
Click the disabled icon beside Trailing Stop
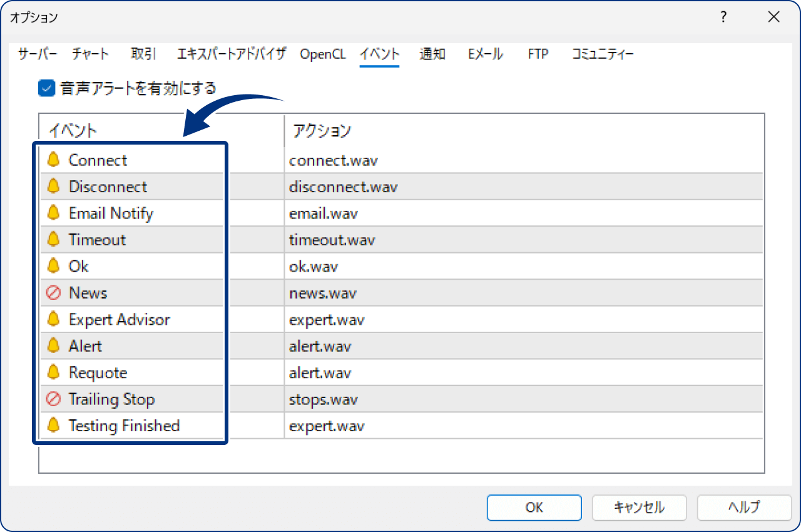[54, 399]
